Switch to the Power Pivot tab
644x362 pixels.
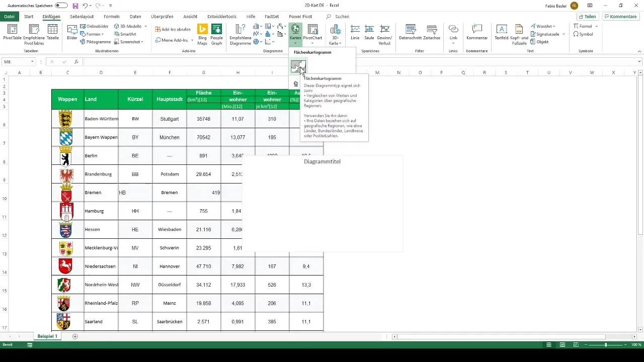coord(300,17)
